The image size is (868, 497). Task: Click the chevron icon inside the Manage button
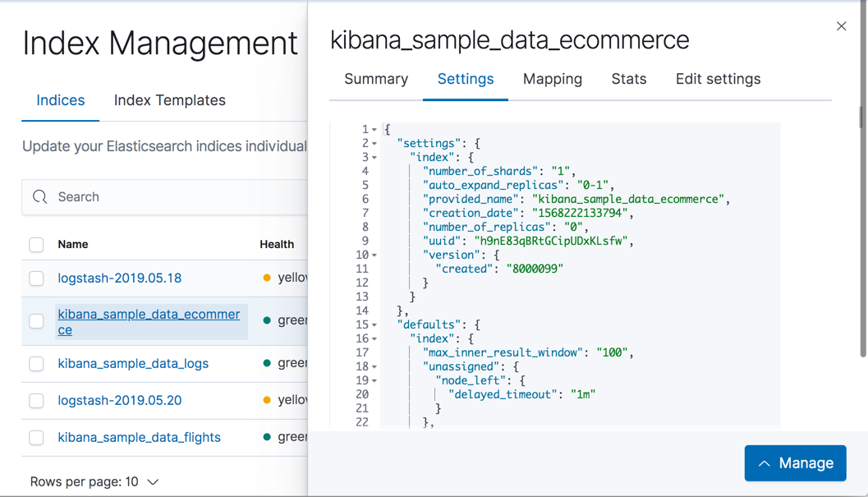pos(765,462)
